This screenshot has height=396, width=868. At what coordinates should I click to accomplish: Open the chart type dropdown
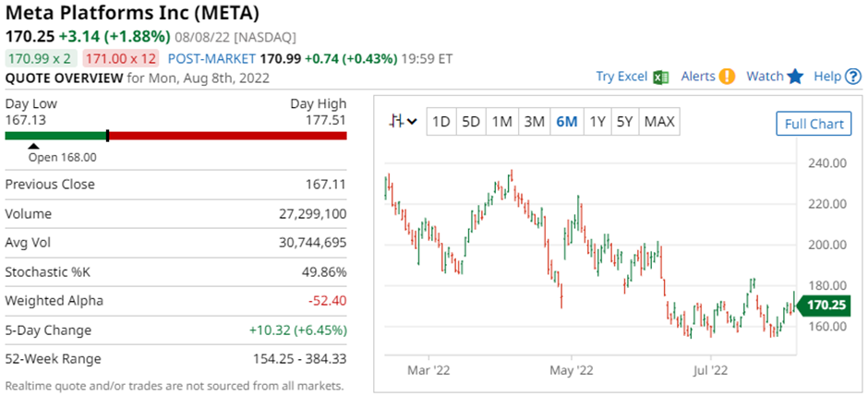404,122
